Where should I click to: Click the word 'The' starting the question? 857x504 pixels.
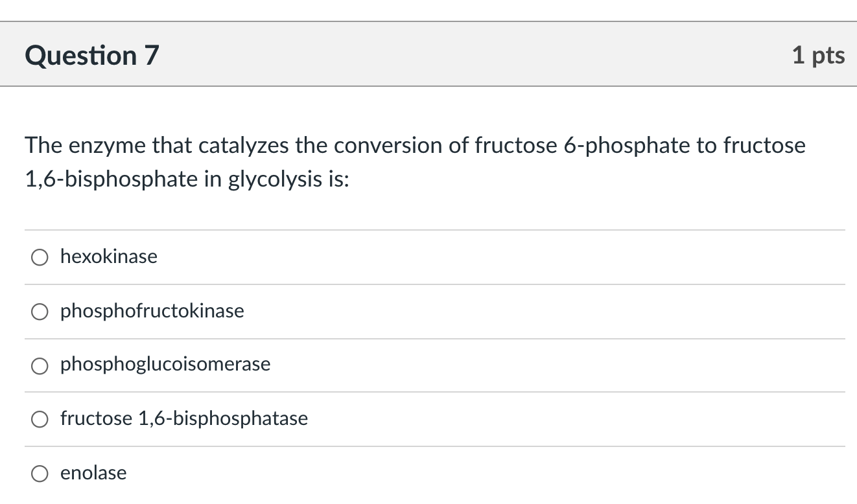43,146
